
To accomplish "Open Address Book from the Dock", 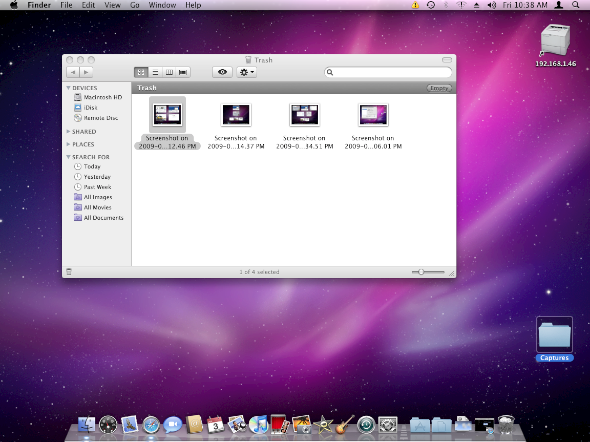I will coord(195,425).
